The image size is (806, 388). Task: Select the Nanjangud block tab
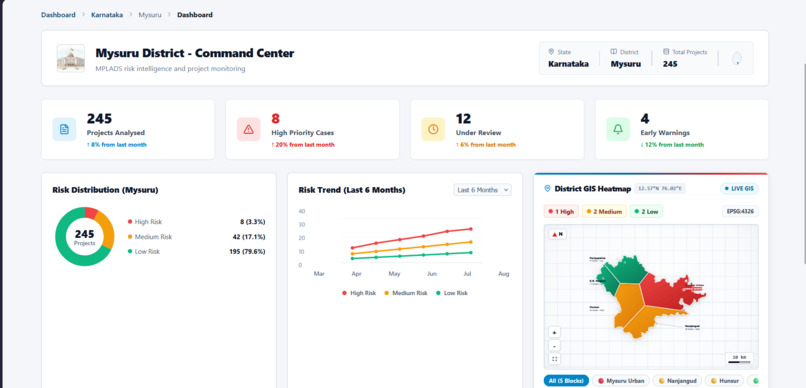coord(677,381)
